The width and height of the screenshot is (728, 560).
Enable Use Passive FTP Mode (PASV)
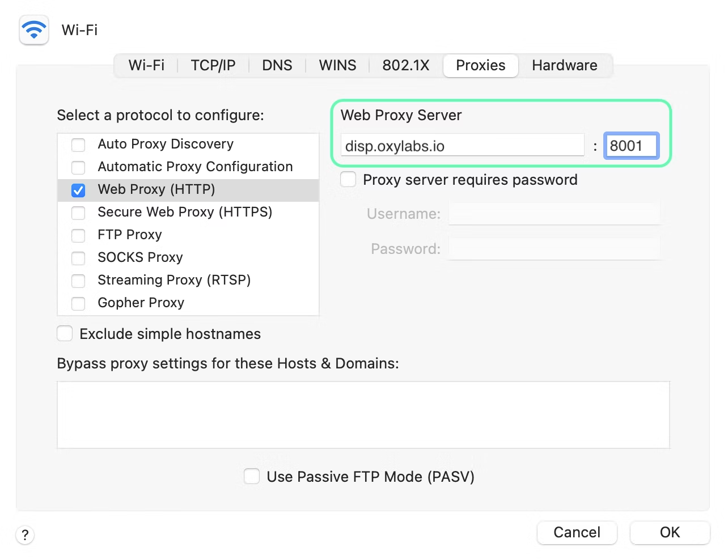(x=251, y=477)
